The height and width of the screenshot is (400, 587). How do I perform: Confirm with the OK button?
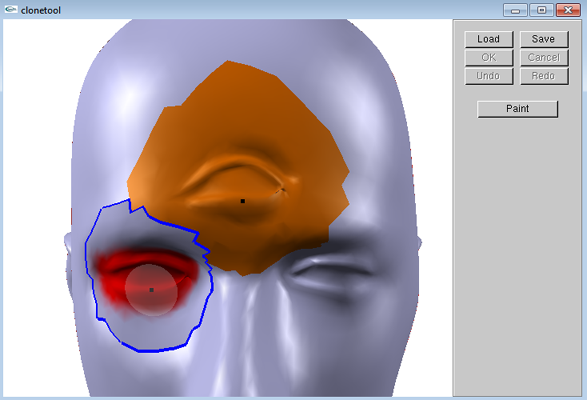(489, 57)
